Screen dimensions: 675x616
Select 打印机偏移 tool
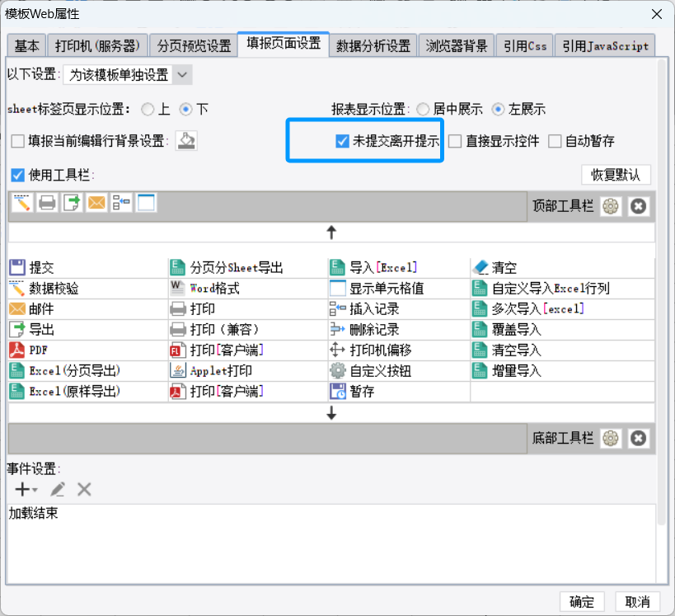pyautogui.click(x=399, y=350)
